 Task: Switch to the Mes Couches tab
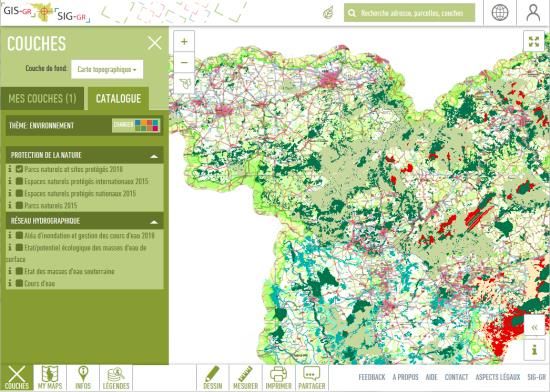[42, 99]
